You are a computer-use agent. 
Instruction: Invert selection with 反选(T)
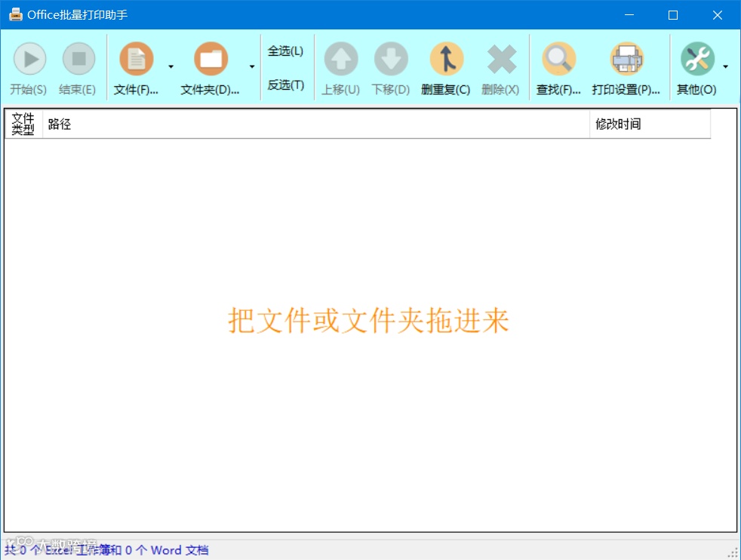click(285, 85)
